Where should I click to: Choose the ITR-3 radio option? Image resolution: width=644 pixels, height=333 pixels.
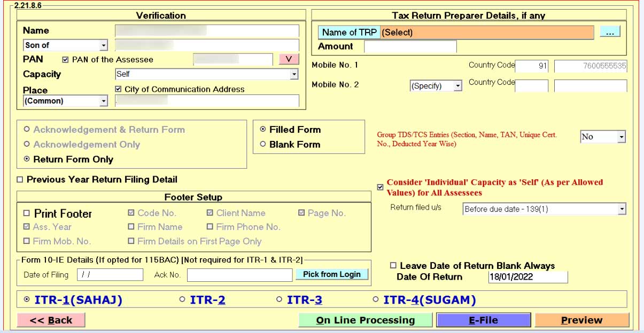[x=280, y=300]
